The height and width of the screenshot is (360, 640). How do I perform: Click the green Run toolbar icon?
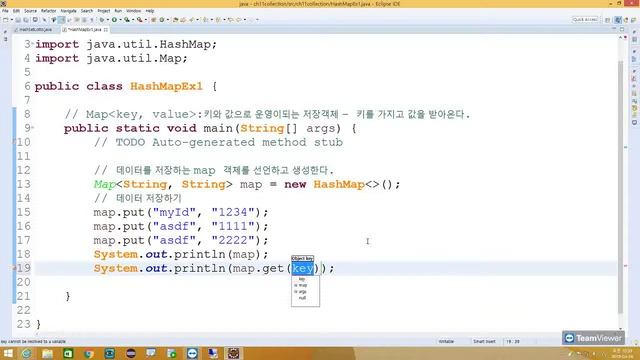[114, 20]
